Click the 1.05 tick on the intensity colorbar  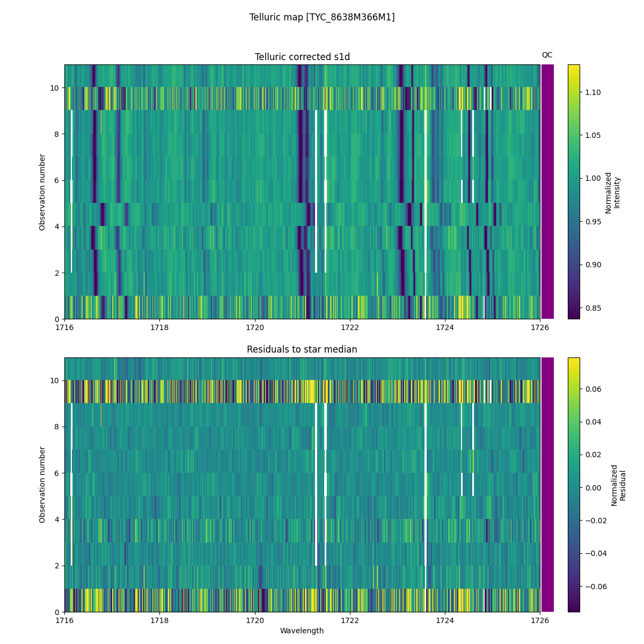click(x=594, y=135)
